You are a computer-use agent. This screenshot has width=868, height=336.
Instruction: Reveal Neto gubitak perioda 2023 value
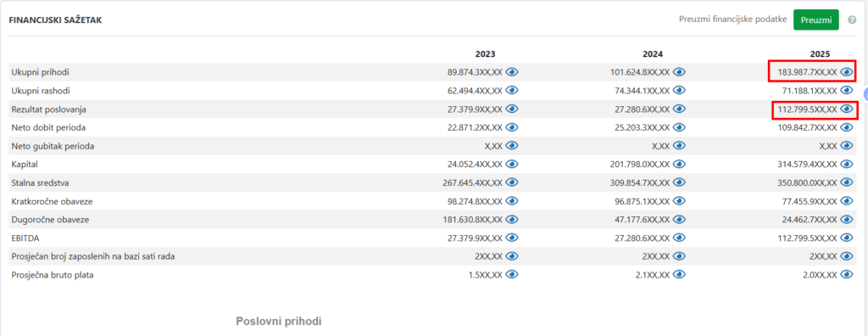[x=512, y=145]
